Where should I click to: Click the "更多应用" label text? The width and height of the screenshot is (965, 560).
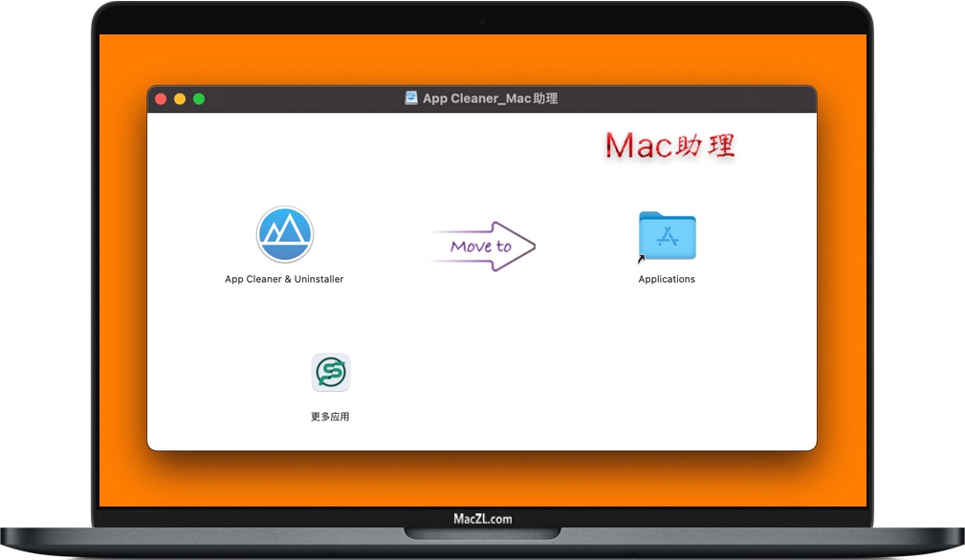pyautogui.click(x=330, y=417)
